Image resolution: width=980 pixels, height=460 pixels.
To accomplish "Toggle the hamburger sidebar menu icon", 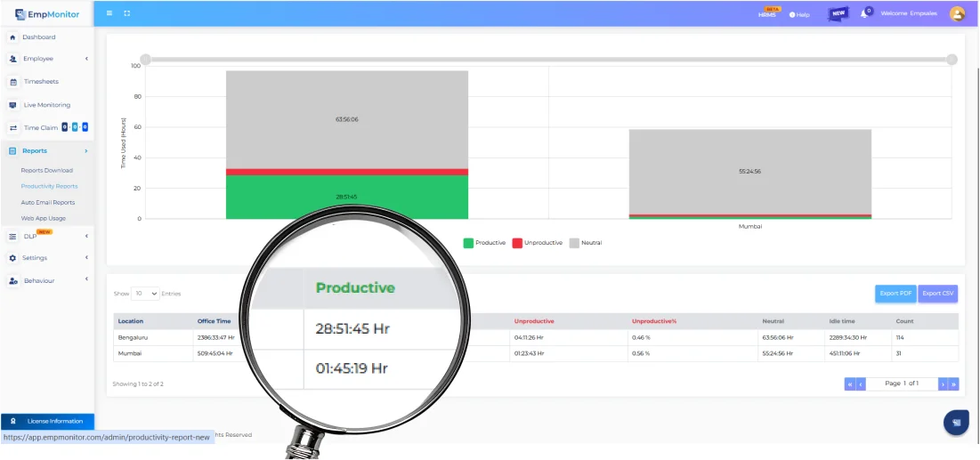I will [109, 13].
